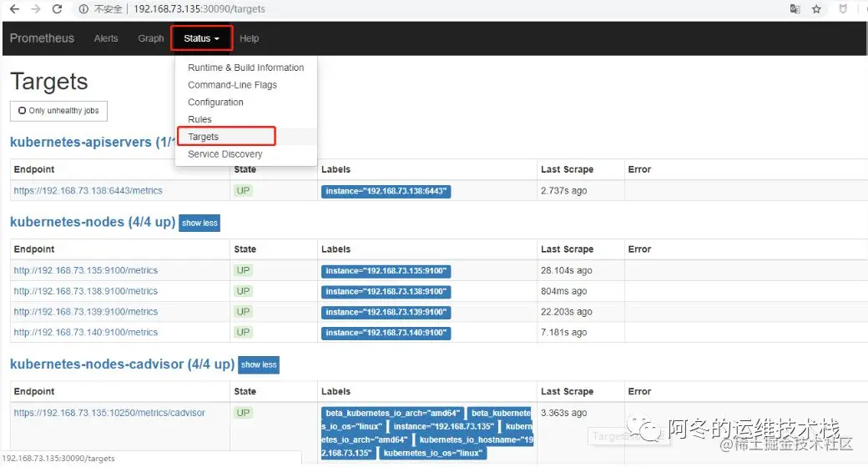Viewport: 868px width, 467px height.
Task: Click the 2.737s ago last scrape value
Action: [x=564, y=190]
